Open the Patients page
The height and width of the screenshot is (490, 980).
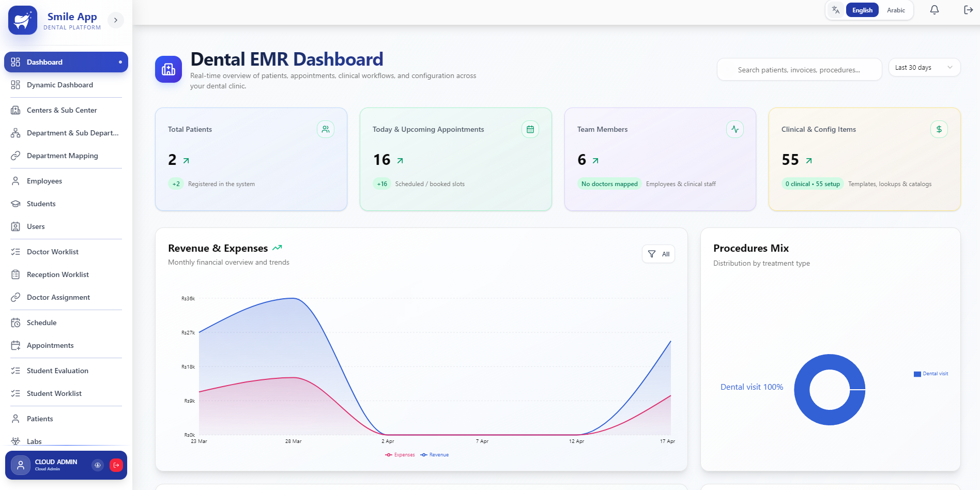(40, 419)
